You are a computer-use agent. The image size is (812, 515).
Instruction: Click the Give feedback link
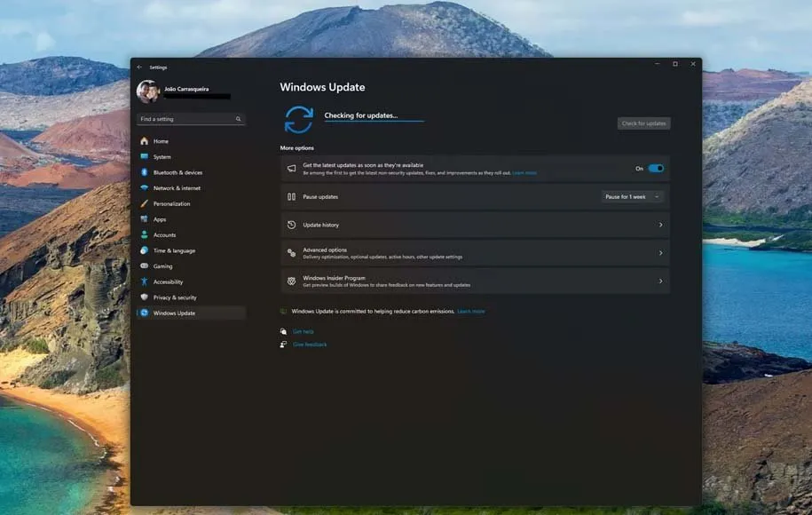click(x=310, y=345)
